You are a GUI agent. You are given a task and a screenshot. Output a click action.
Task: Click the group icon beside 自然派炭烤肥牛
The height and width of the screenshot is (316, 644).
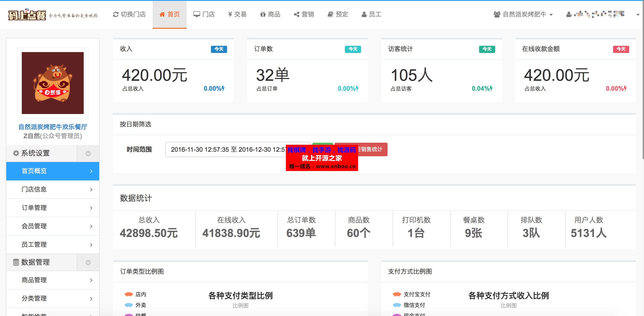(x=497, y=15)
